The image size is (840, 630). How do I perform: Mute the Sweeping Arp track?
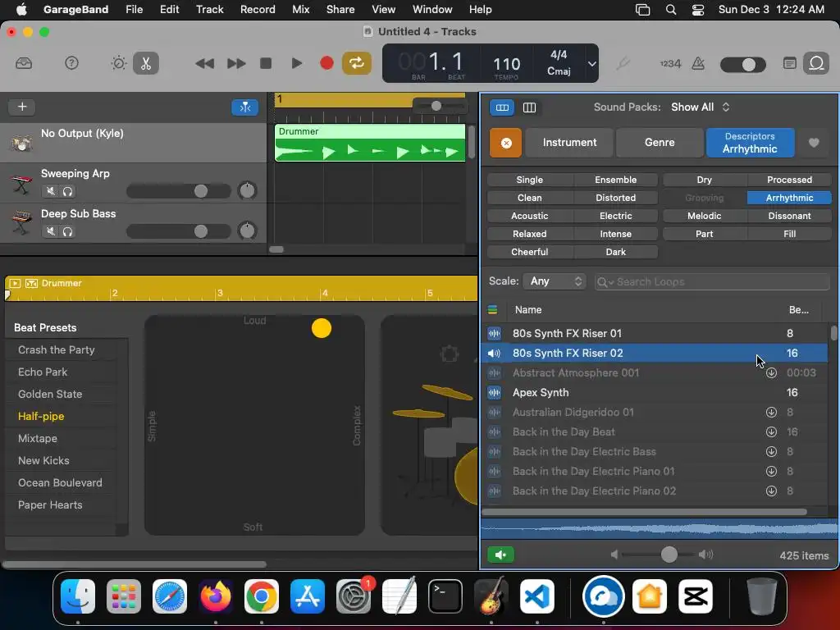(x=50, y=190)
